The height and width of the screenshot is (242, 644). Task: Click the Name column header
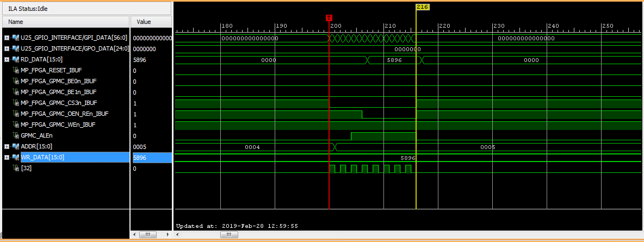[66, 22]
